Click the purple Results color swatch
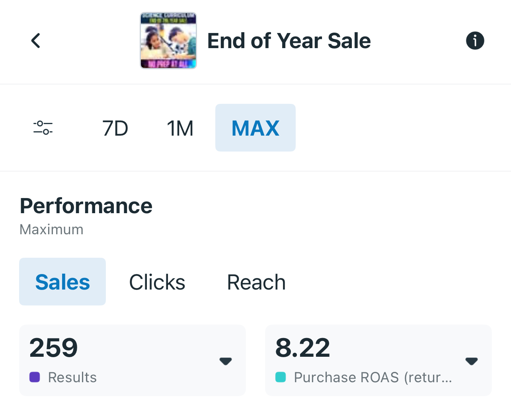 click(35, 377)
